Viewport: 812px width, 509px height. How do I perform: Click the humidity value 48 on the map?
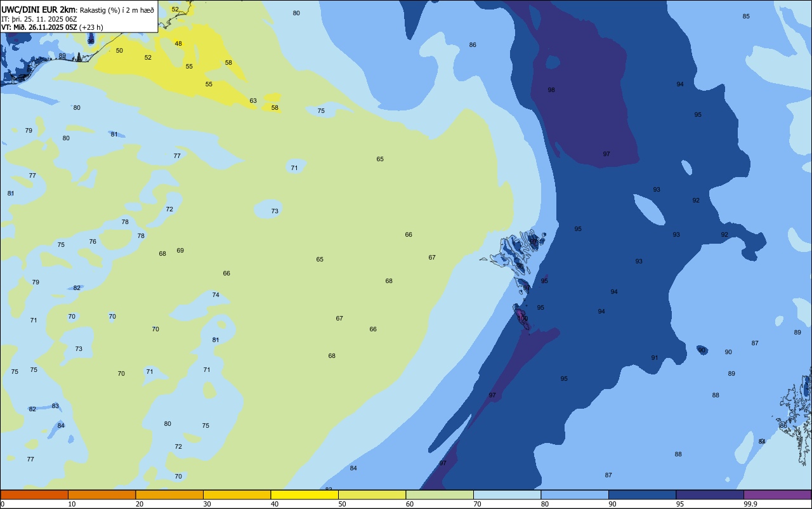click(x=178, y=44)
